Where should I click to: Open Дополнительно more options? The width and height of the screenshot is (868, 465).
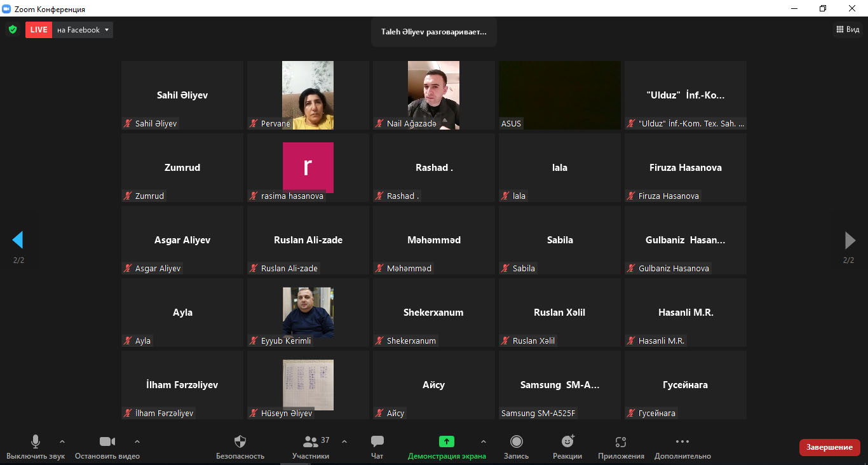click(682, 447)
